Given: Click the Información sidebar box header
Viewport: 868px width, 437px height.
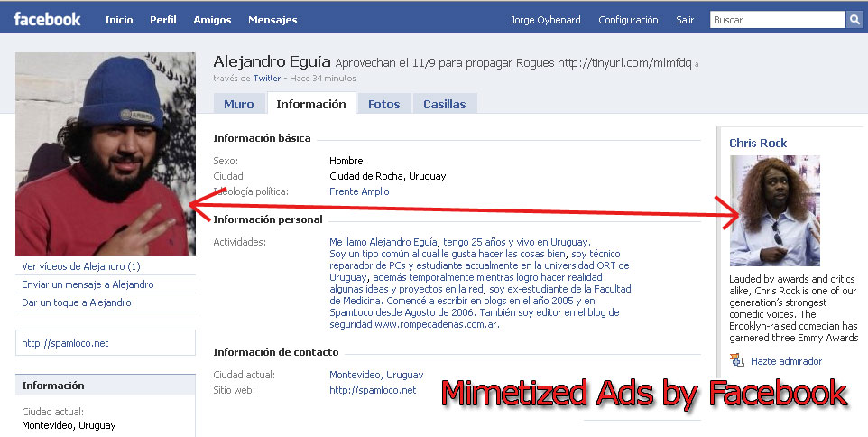Looking at the screenshot, I should (106, 386).
